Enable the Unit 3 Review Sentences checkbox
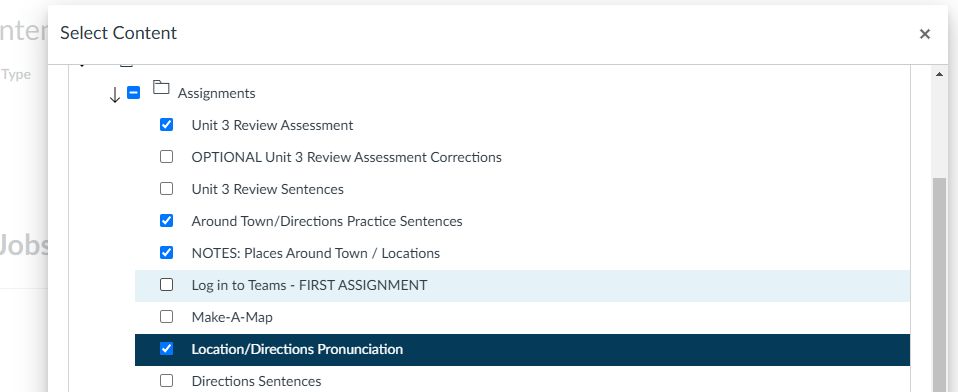Screen dimensions: 958x392 point(166,189)
